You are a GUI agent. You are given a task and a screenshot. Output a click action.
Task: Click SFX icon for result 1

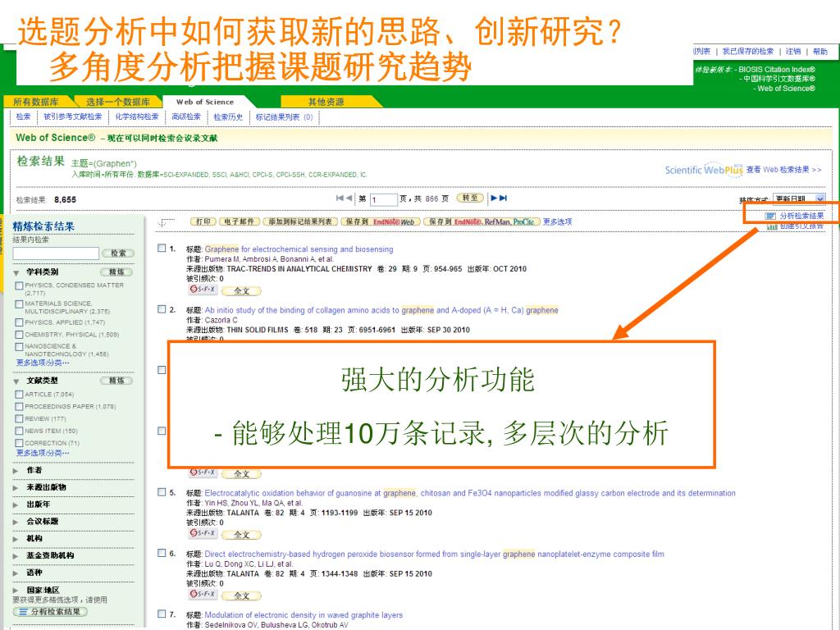[203, 290]
